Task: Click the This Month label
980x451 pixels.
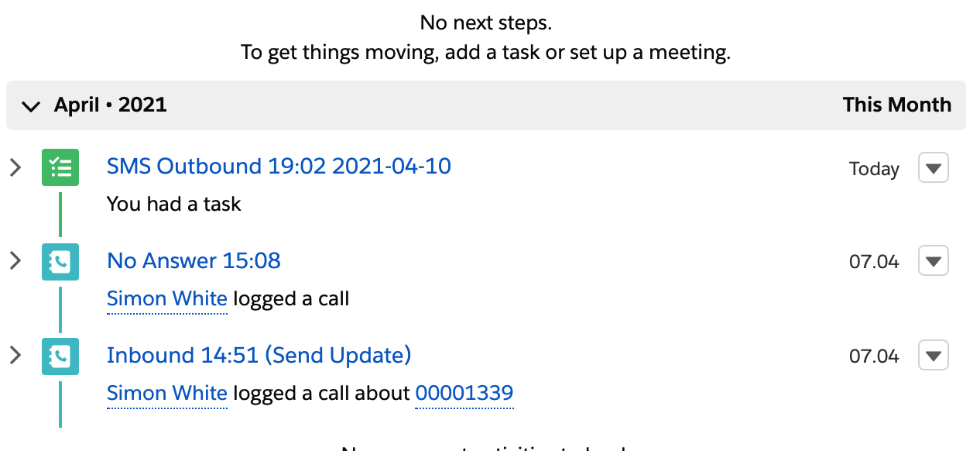Action: coord(897,105)
